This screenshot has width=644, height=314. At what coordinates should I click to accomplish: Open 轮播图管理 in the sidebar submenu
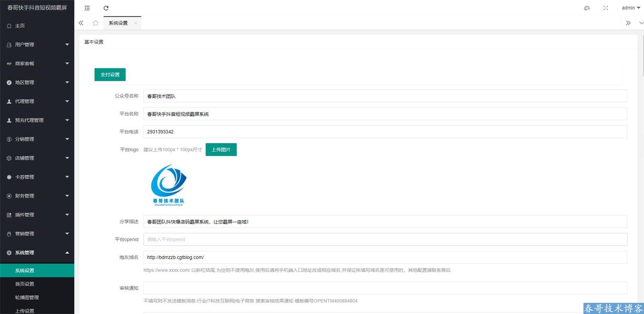coord(27,297)
